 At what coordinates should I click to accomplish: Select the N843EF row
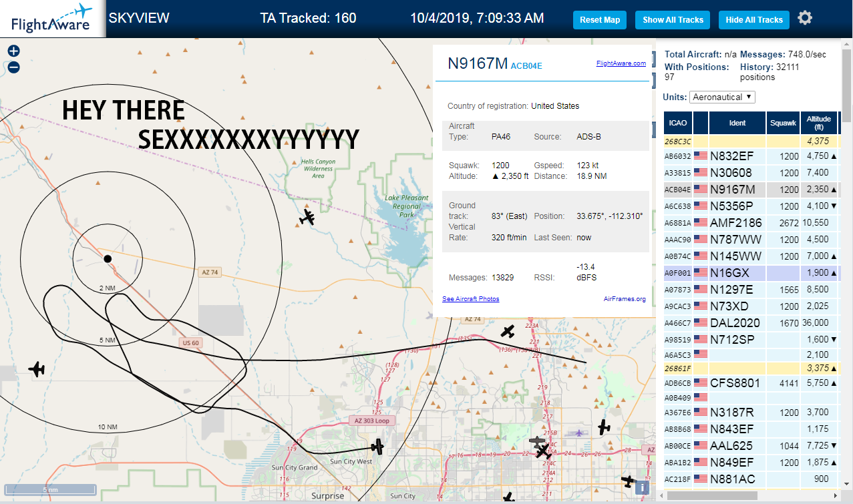pos(751,429)
